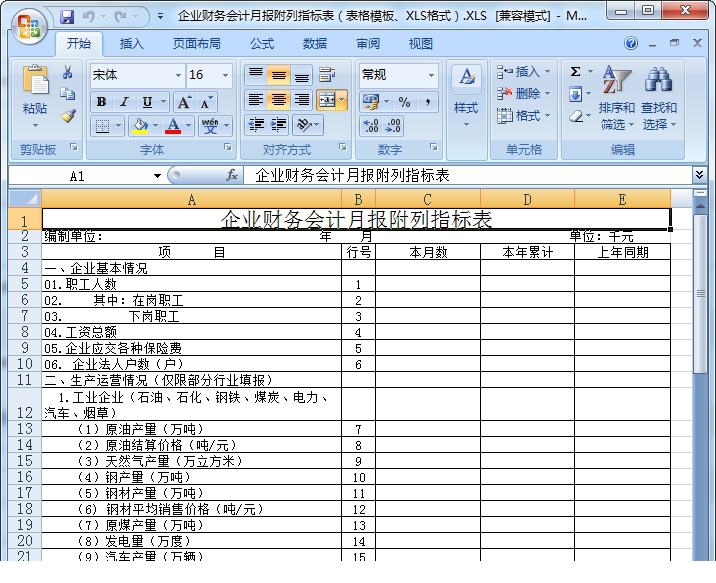Image resolution: width=716 pixels, height=583 pixels.
Task: Open 排序和筛选 menu
Action: click(x=616, y=97)
